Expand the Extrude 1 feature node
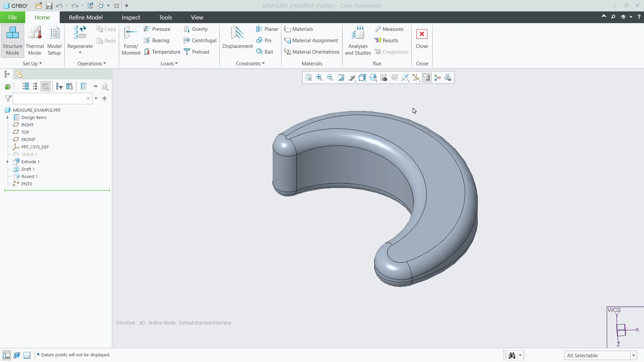Viewport: 644px width, 362px height. [7, 162]
